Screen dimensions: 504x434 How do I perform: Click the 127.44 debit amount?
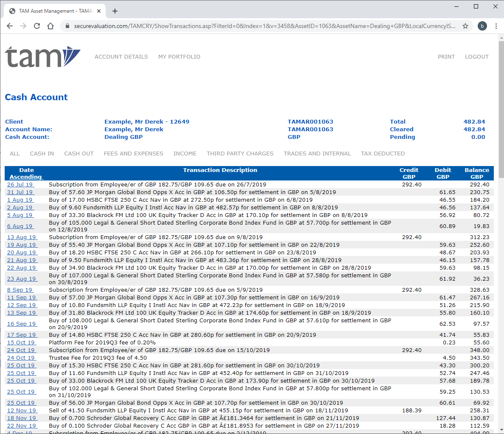(445, 418)
